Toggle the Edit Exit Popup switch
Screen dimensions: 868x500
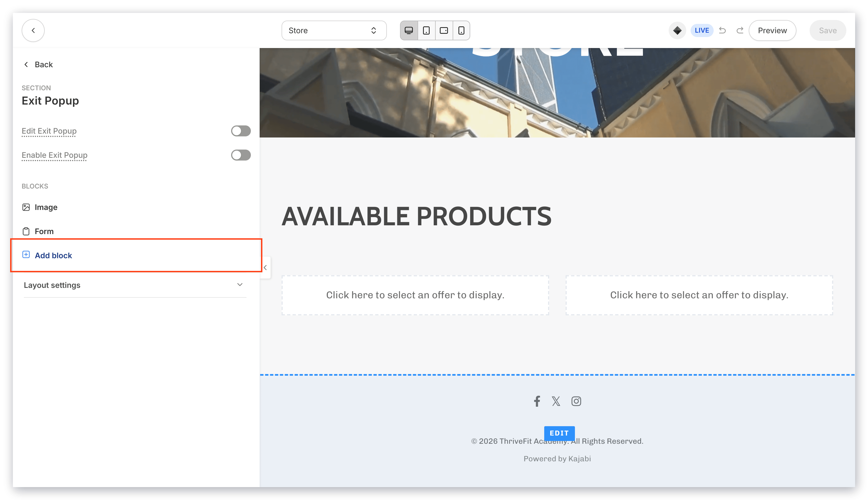click(240, 131)
